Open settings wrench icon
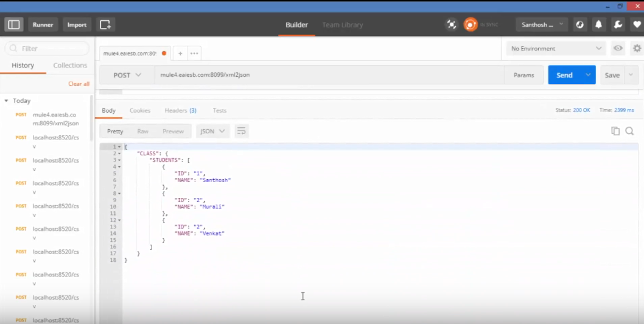The image size is (644, 324). click(618, 25)
